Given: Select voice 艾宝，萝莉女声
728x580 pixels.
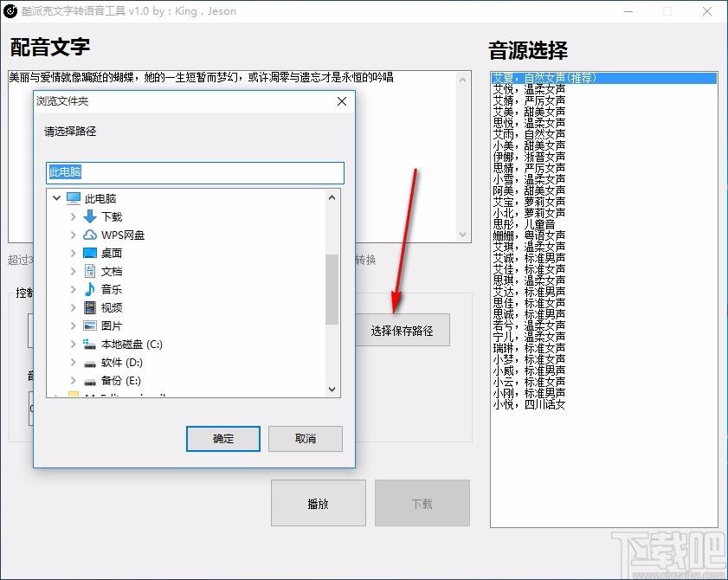Looking at the screenshot, I should coord(529,202).
